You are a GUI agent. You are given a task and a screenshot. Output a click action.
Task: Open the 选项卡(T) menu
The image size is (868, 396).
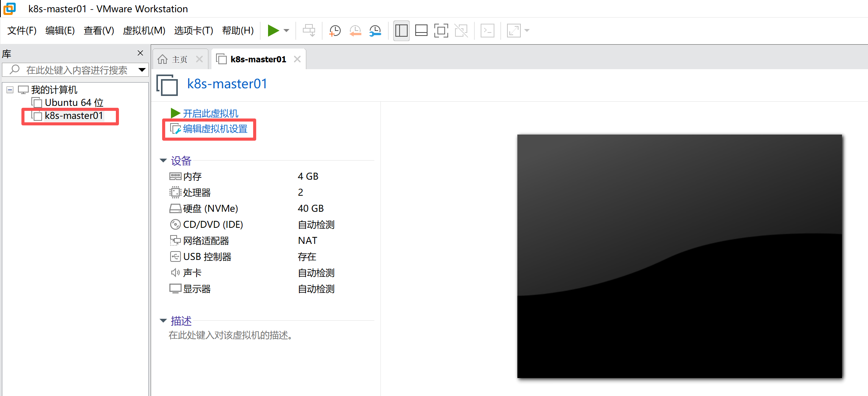193,31
